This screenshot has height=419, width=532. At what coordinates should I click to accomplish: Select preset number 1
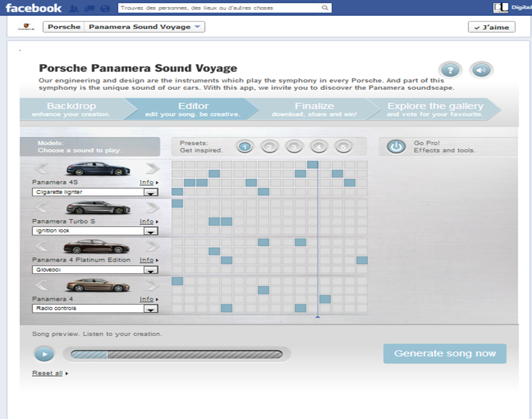[x=244, y=147]
